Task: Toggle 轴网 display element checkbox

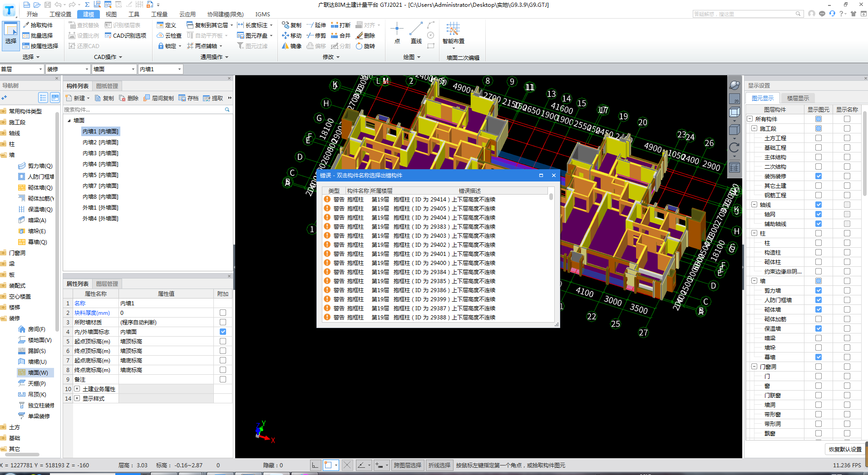Action: click(818, 215)
